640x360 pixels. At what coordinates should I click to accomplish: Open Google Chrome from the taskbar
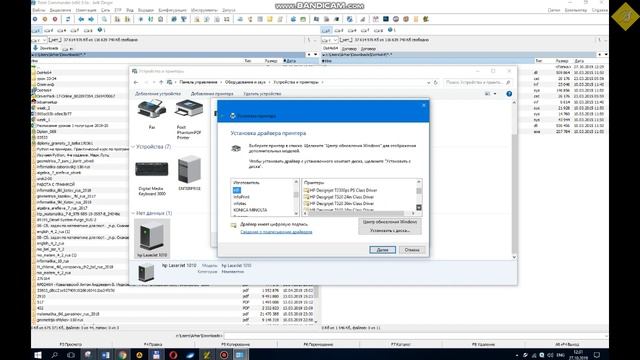tap(122, 355)
